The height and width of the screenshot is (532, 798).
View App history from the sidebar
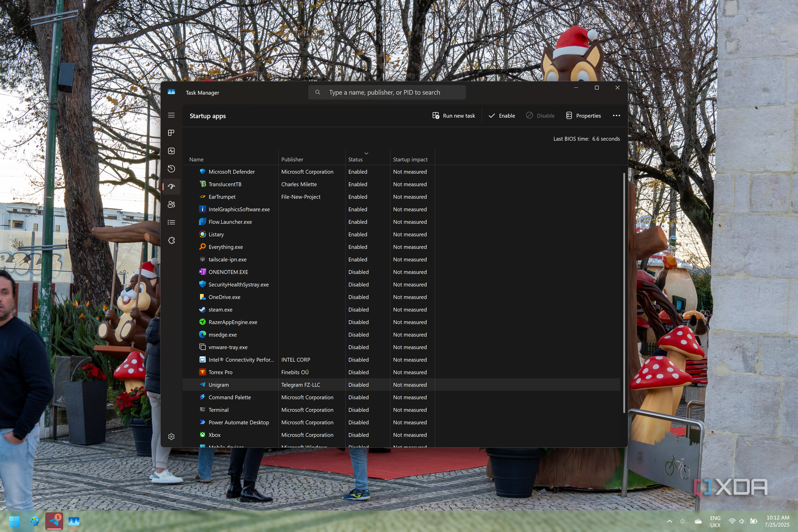click(x=171, y=168)
